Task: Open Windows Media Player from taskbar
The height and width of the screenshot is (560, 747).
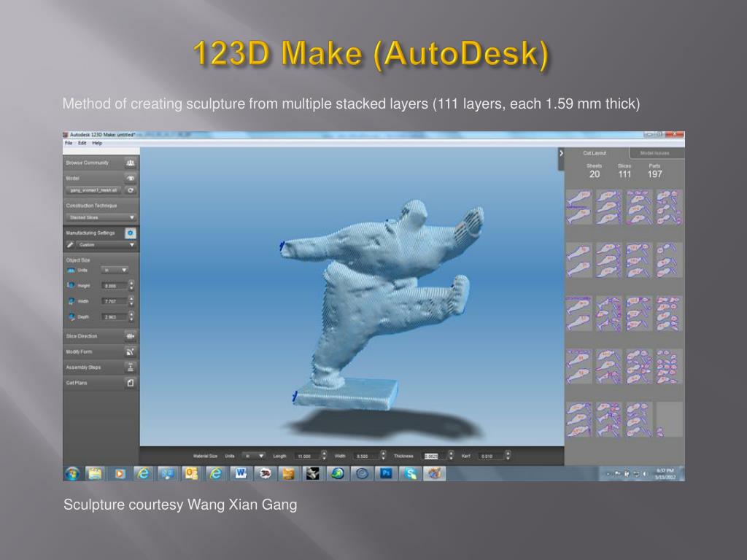Action: click(x=119, y=473)
